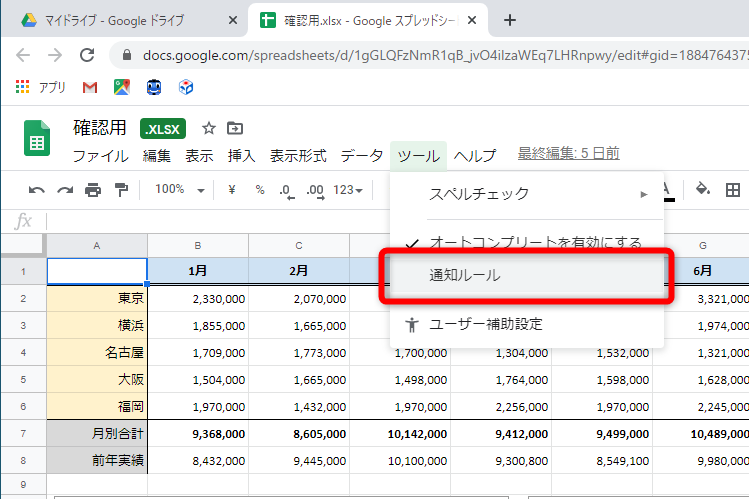Decrease decimal places button
The width and height of the screenshot is (749, 499).
tap(287, 191)
